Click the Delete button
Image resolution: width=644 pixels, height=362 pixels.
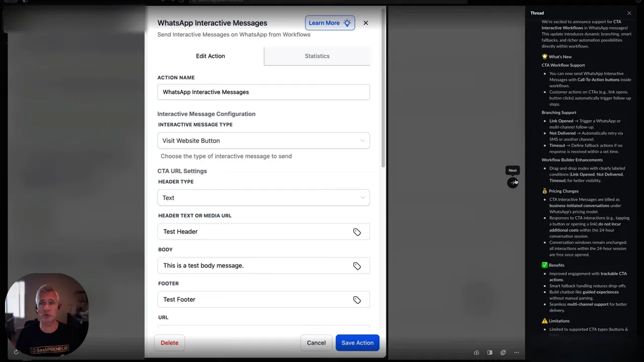point(169,342)
